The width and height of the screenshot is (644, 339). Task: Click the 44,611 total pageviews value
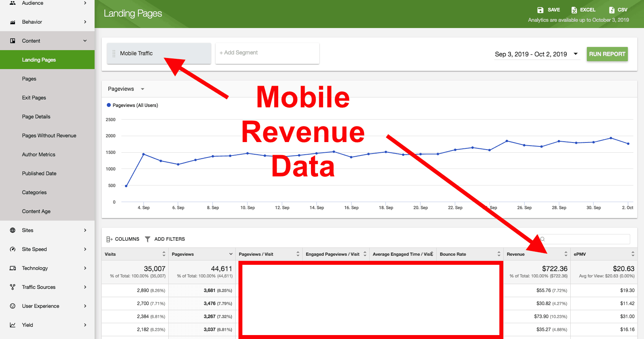221,269
